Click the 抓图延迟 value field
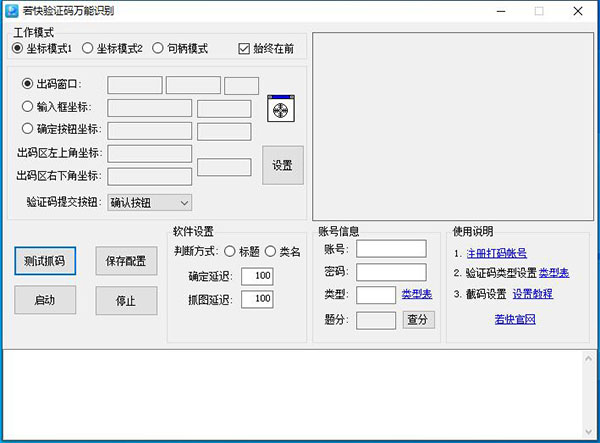This screenshot has width=600, height=443. tap(257, 299)
